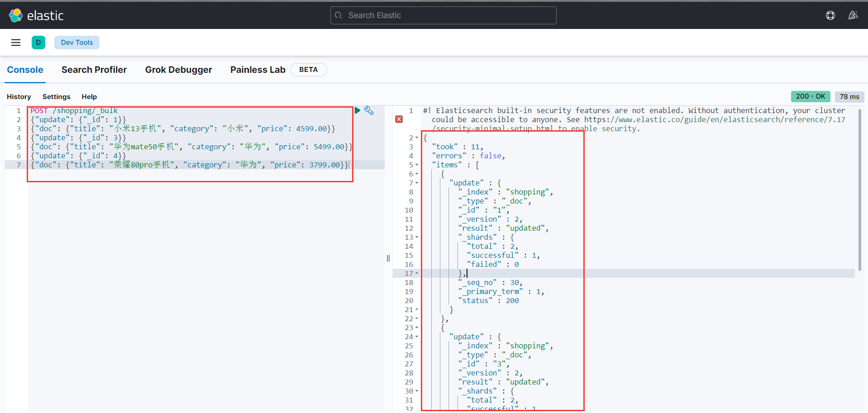Click the line with 华为mate50手机 title

pos(191,147)
